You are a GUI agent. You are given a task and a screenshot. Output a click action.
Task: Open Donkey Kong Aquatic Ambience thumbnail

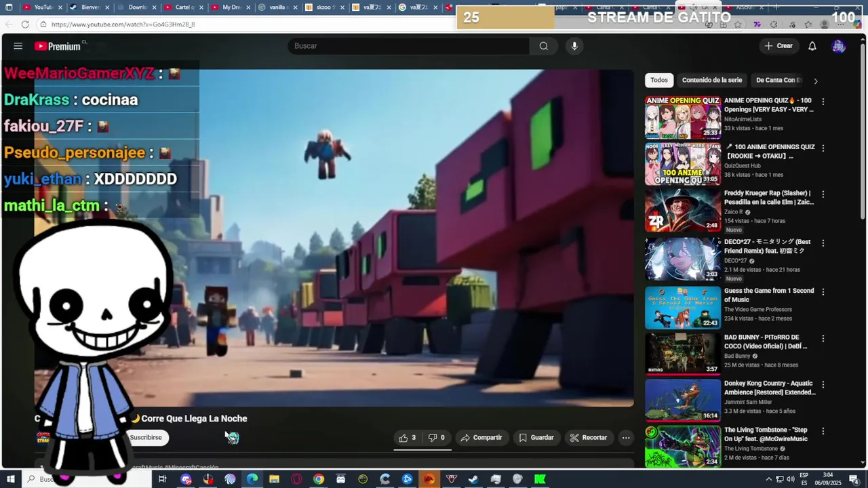(x=683, y=400)
